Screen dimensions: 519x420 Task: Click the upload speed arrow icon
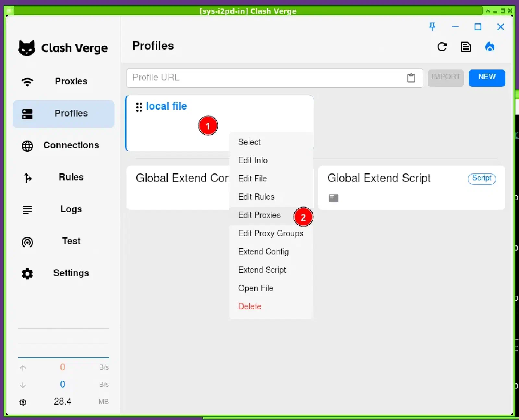click(23, 368)
